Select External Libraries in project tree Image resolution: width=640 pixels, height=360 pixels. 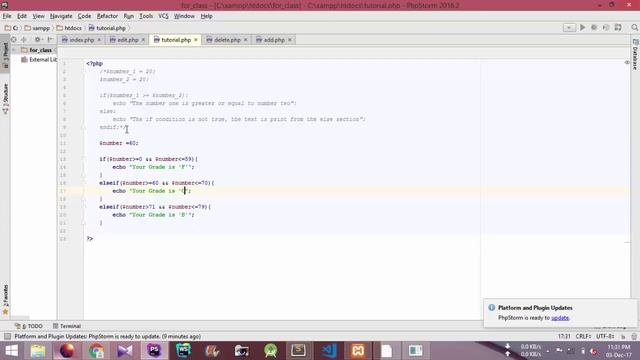click(x=39, y=60)
